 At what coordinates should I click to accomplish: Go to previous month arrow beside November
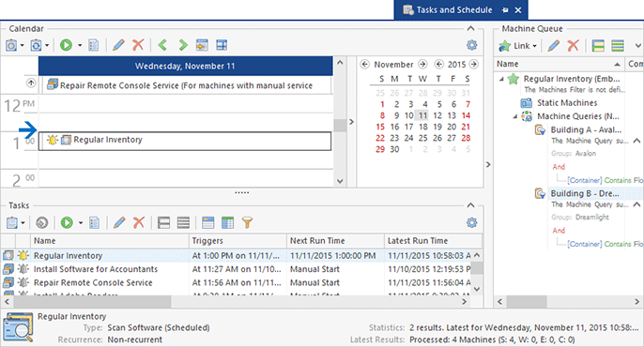364,65
